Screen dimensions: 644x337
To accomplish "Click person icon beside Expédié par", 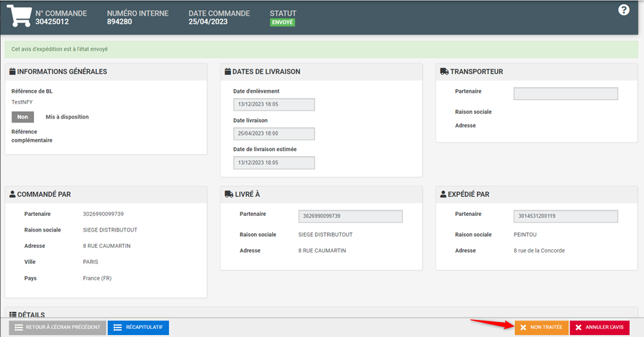I will point(442,194).
